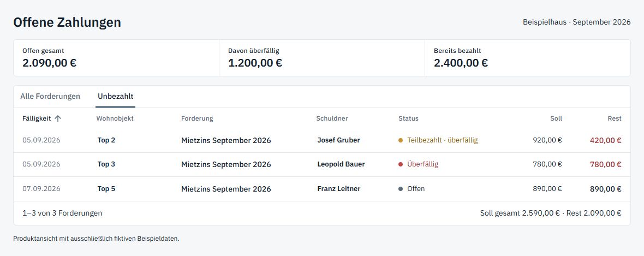Select the Unbezahlt tab

coord(115,97)
